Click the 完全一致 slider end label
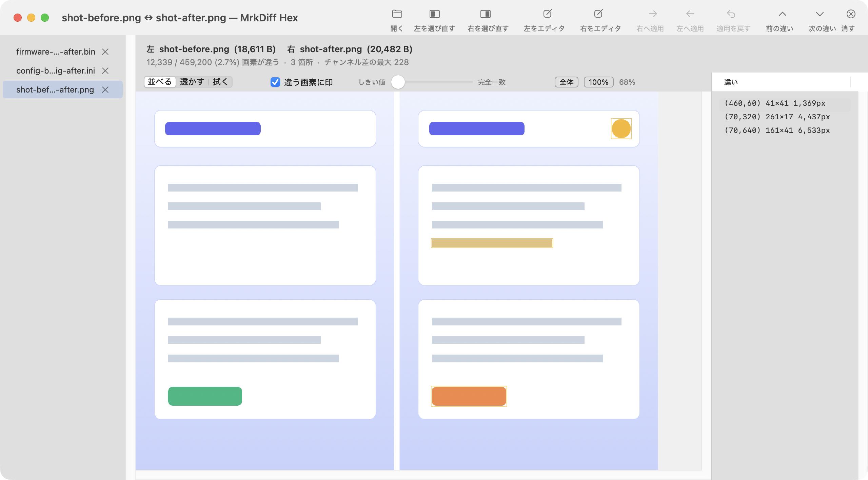The image size is (868, 480). [x=491, y=82]
